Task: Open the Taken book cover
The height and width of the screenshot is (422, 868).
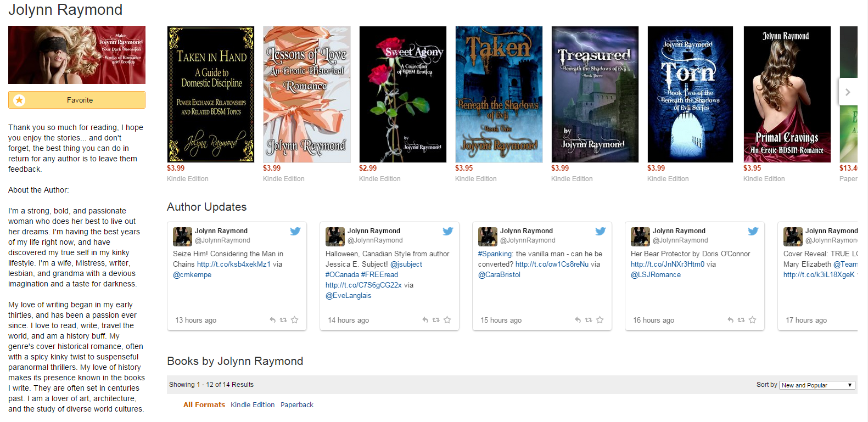Action: (499, 94)
